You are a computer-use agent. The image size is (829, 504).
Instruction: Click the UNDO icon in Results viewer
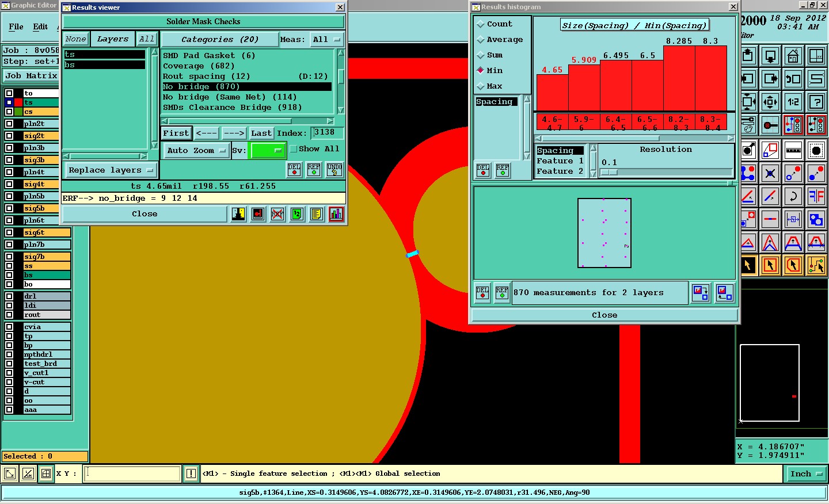(334, 170)
